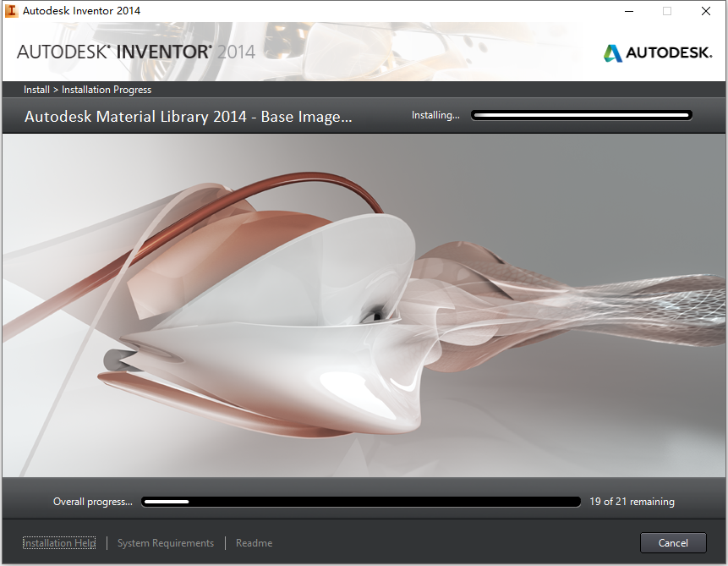Click the product splash artwork image
The image size is (728, 566).
click(364, 305)
